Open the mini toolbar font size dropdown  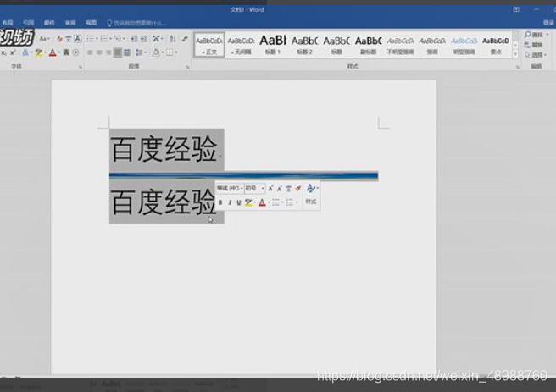tap(263, 189)
